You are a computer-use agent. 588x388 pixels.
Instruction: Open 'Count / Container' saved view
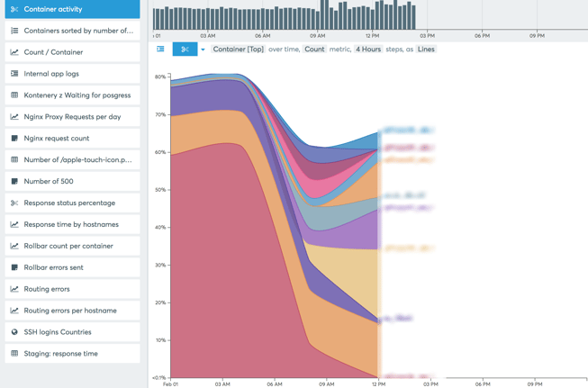coord(70,52)
